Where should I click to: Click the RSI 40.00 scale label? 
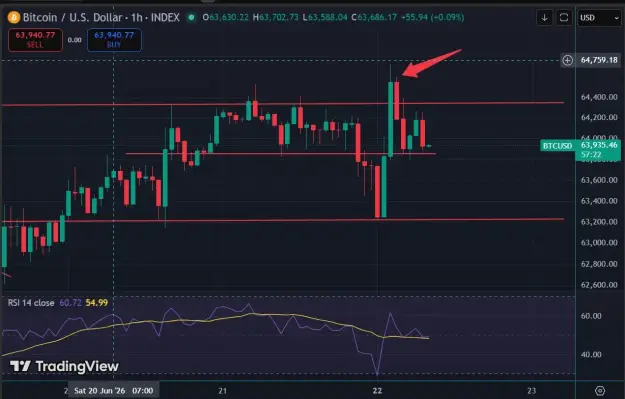tap(591, 354)
